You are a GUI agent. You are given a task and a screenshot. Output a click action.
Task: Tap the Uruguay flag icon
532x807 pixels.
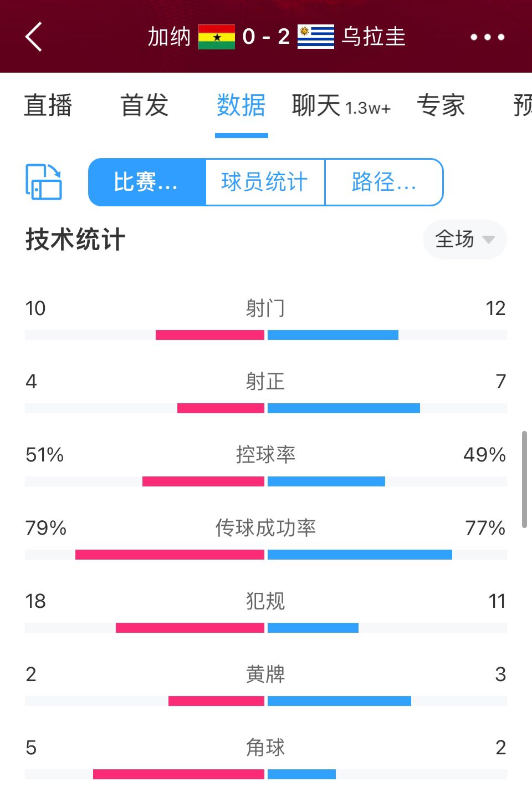tap(316, 37)
